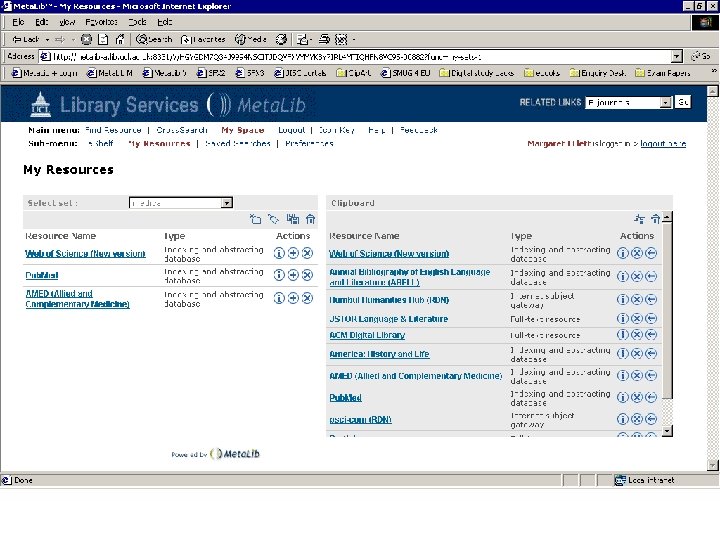Image resolution: width=720 pixels, height=540 pixels.
Task: Open the View menu
Action: click(67, 22)
